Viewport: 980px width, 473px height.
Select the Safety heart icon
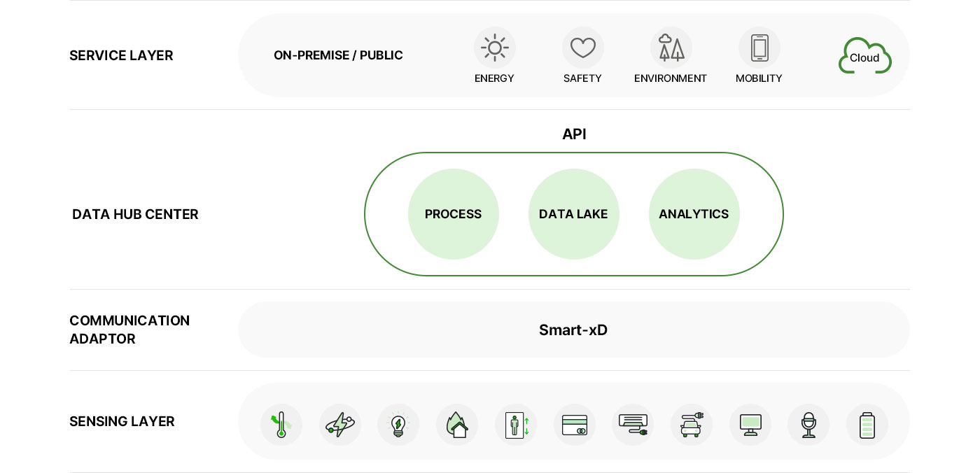pyautogui.click(x=583, y=48)
